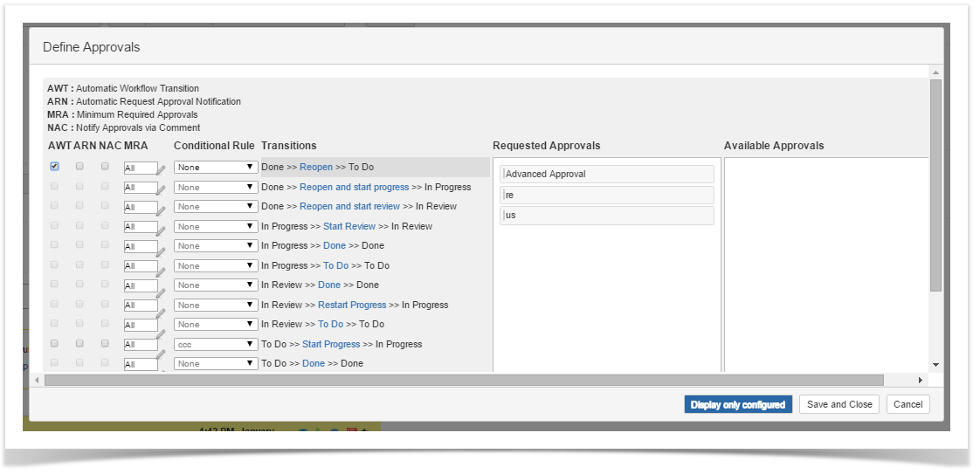The height and width of the screenshot is (474, 980).
Task: Cancel the Define Approvals dialog
Action: click(x=908, y=404)
